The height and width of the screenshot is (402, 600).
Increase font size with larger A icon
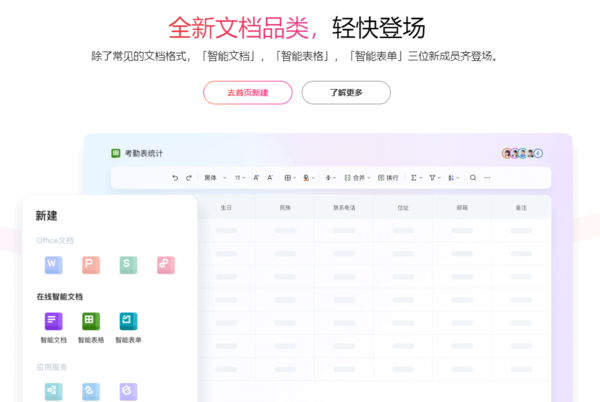256,178
